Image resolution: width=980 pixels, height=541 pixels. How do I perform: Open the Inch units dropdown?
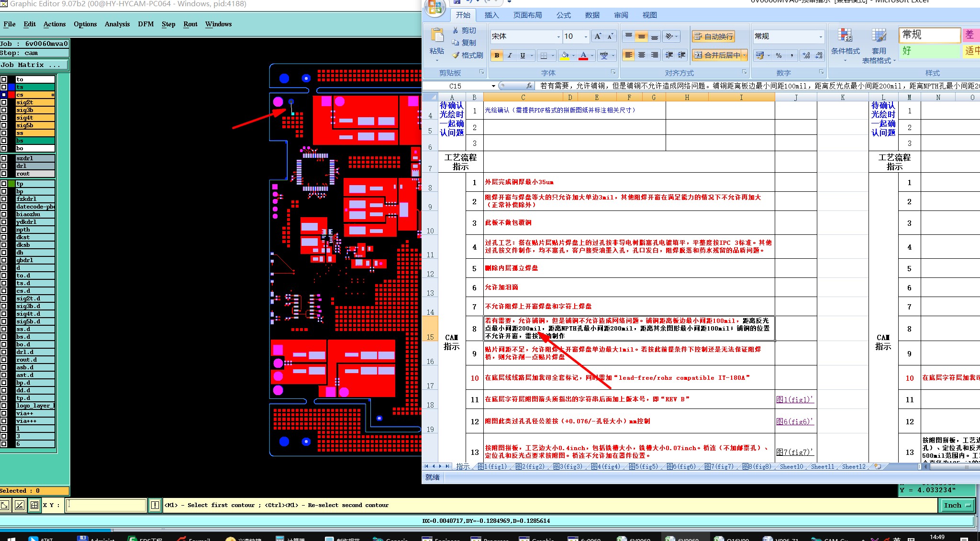coord(958,505)
